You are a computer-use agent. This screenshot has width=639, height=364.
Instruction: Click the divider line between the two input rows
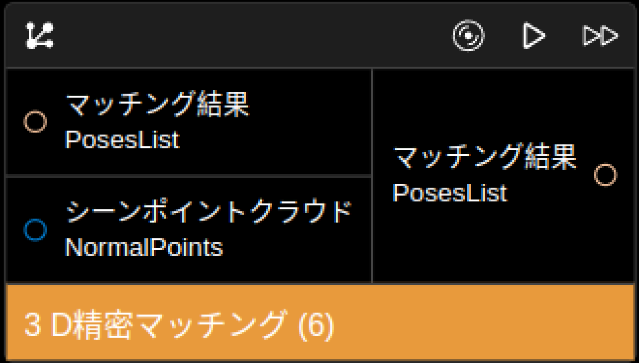click(x=188, y=176)
